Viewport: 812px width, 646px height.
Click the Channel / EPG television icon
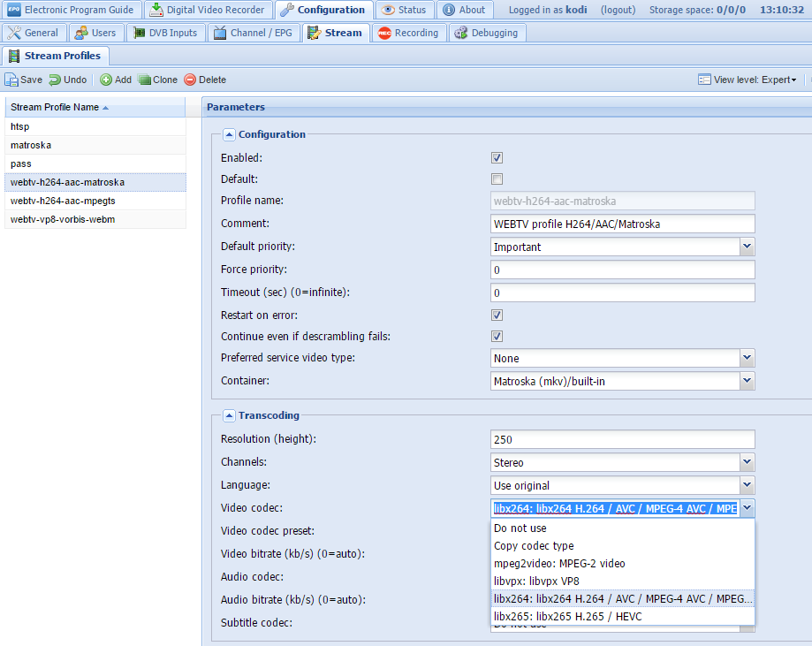point(220,33)
